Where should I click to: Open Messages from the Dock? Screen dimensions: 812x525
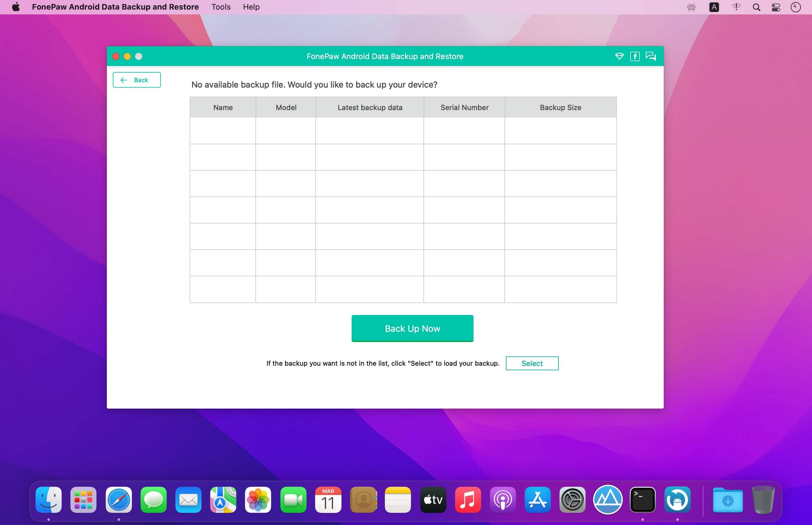click(x=153, y=500)
